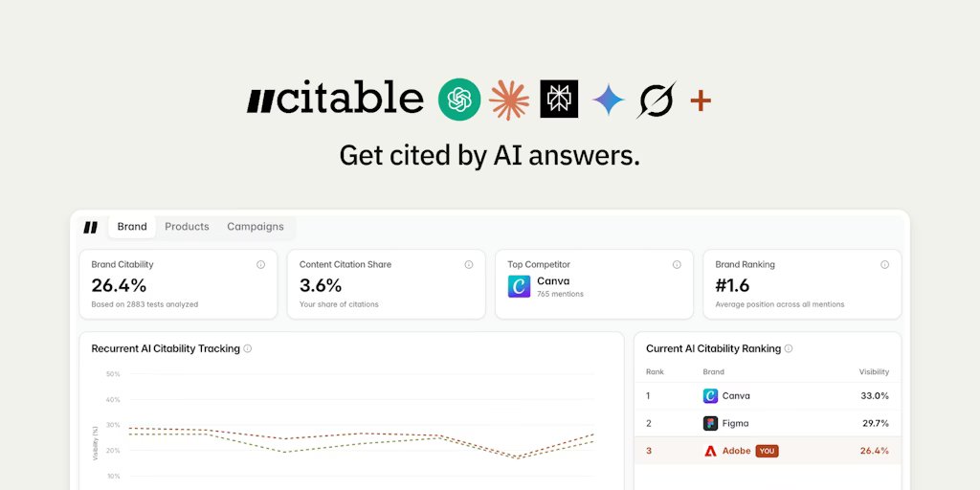Click the Canva top competitor logo
The width and height of the screenshot is (980, 490).
(x=519, y=286)
